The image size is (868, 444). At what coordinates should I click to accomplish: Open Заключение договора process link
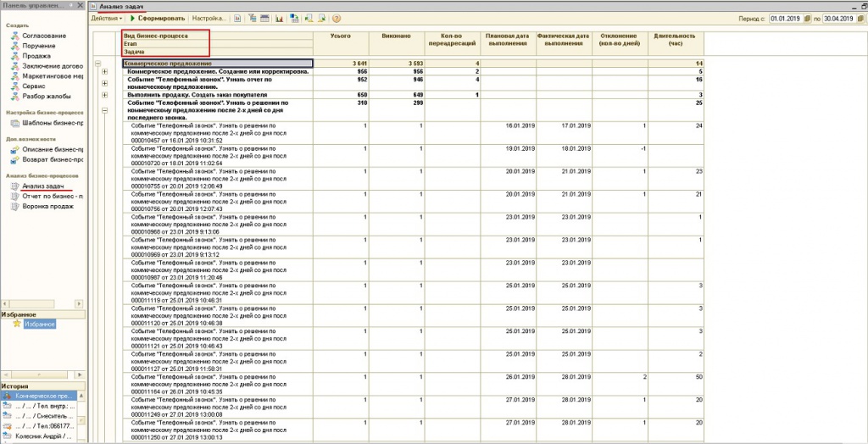pos(53,66)
